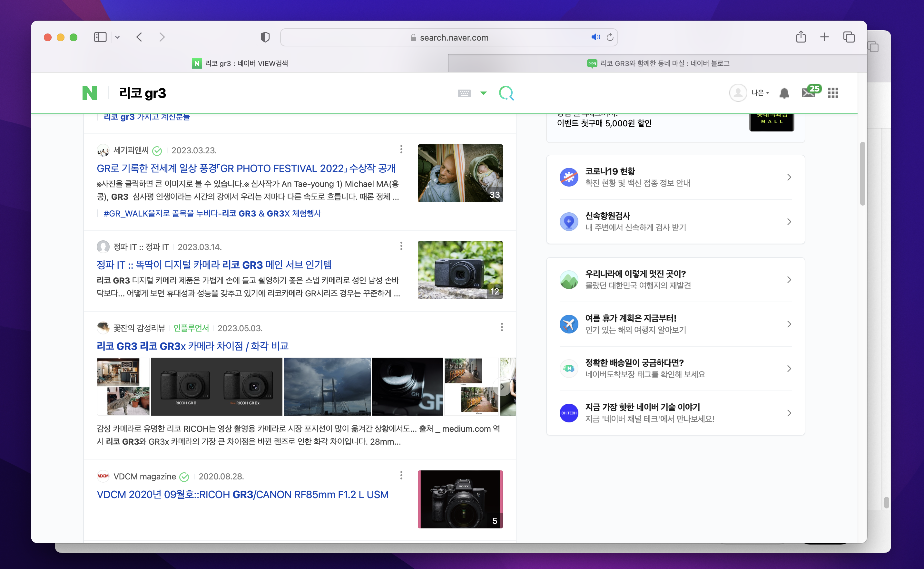The image size is (924, 569).
Task: Click the 인플루언서 label
Action: pos(191,328)
